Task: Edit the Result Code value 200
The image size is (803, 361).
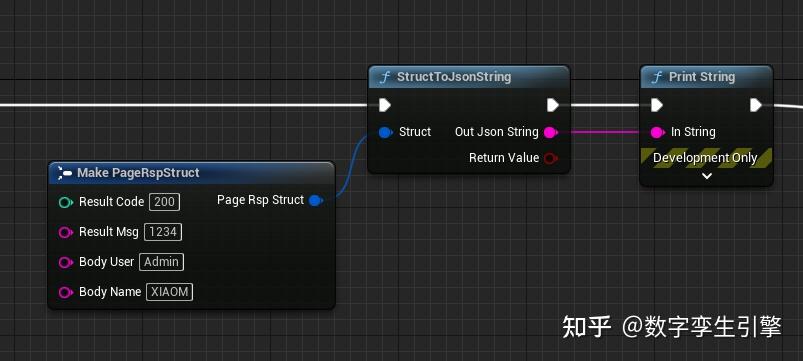Action: (164, 202)
